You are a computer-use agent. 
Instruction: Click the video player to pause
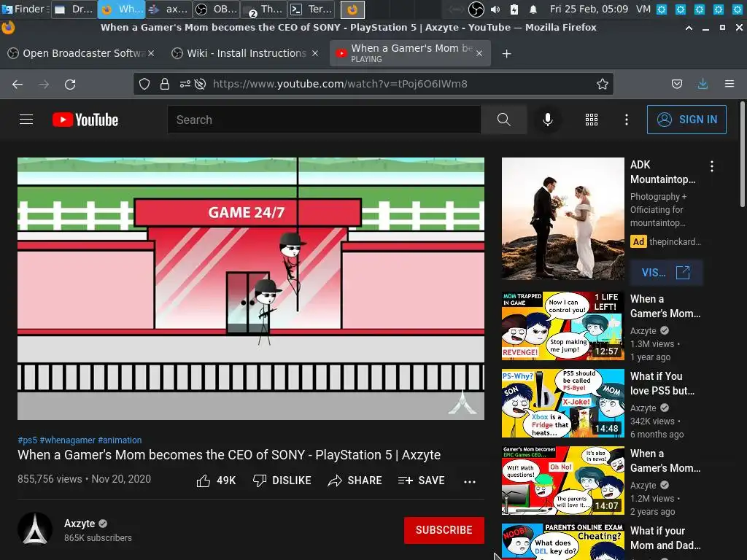251,289
